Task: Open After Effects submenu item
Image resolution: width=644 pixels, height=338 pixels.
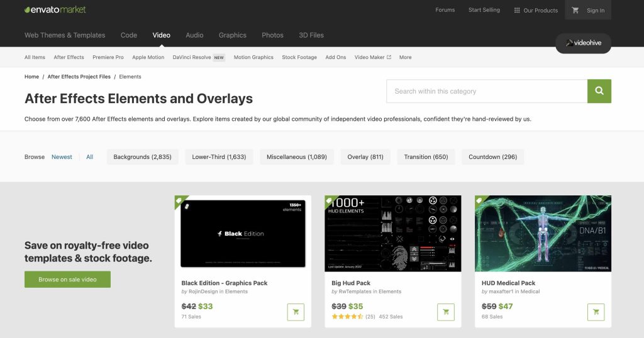Action: pos(69,57)
